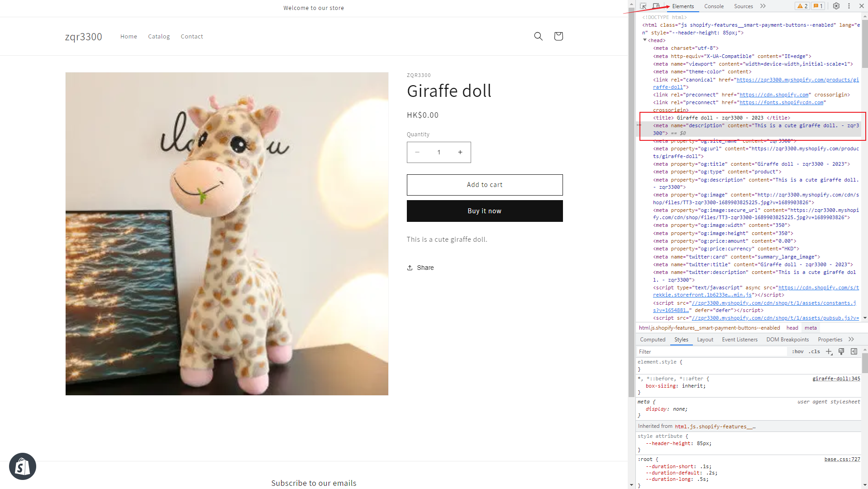Click the display: none meta style declaration
The width and height of the screenshot is (868, 489).
tap(667, 409)
